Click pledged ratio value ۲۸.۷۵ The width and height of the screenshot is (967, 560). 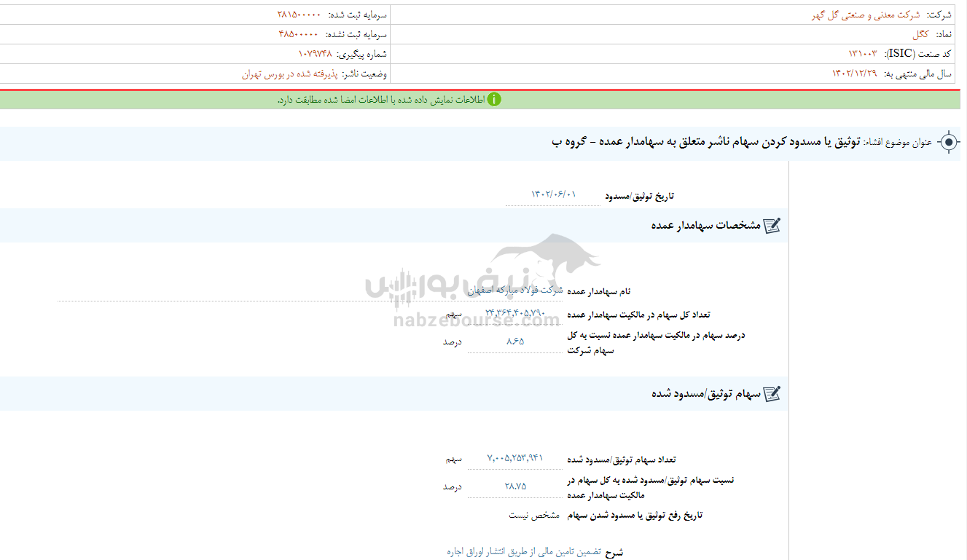[515, 486]
